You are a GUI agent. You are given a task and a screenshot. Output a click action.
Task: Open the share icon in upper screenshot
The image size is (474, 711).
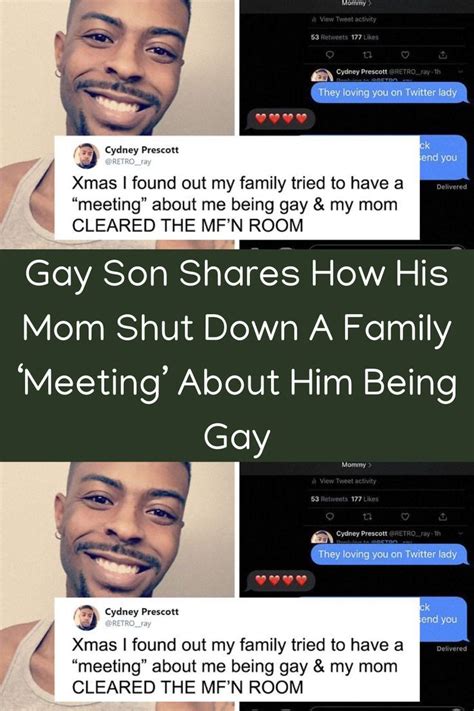point(443,55)
